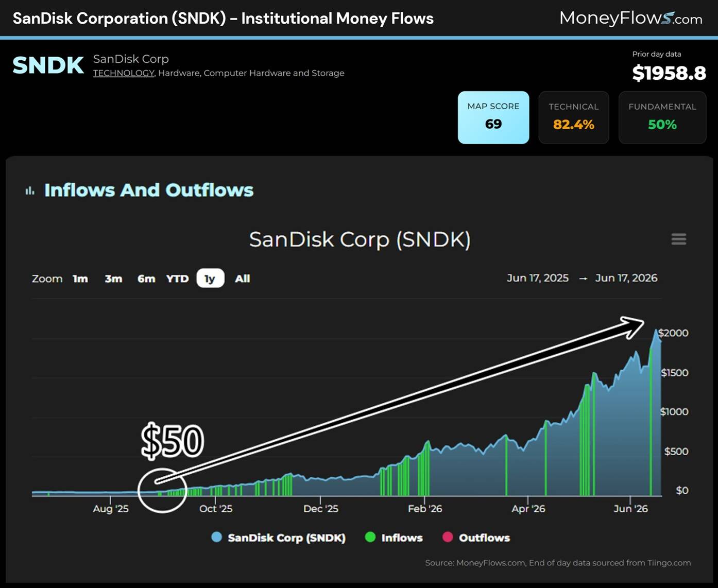Click the Oct '25 axis label
Screen dimensions: 718x588
pyautogui.click(x=216, y=509)
